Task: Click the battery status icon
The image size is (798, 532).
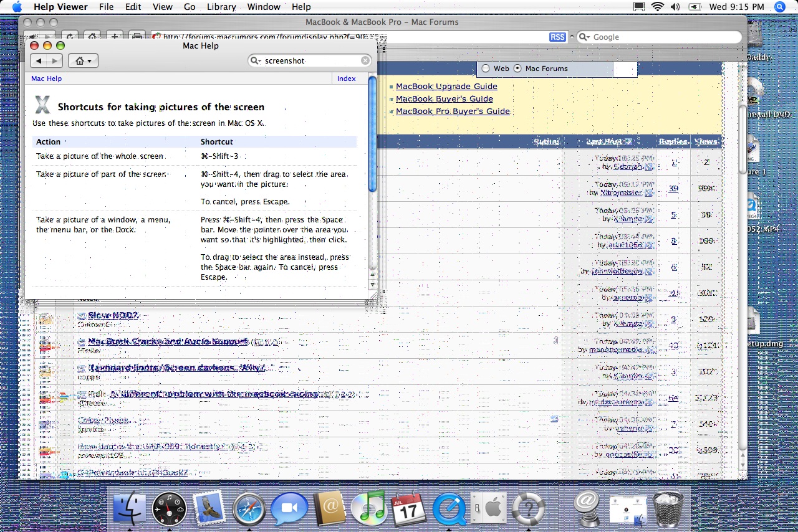Action: pyautogui.click(x=695, y=7)
